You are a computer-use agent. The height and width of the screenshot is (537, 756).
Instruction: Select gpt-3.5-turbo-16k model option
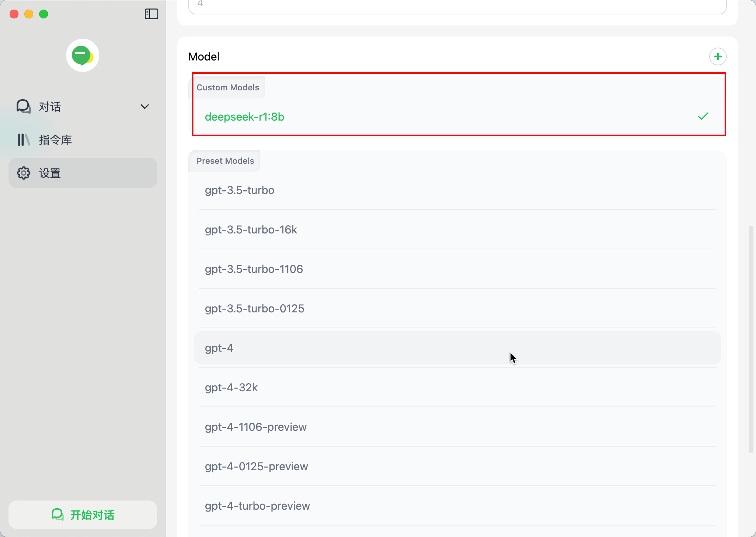pyautogui.click(x=251, y=230)
